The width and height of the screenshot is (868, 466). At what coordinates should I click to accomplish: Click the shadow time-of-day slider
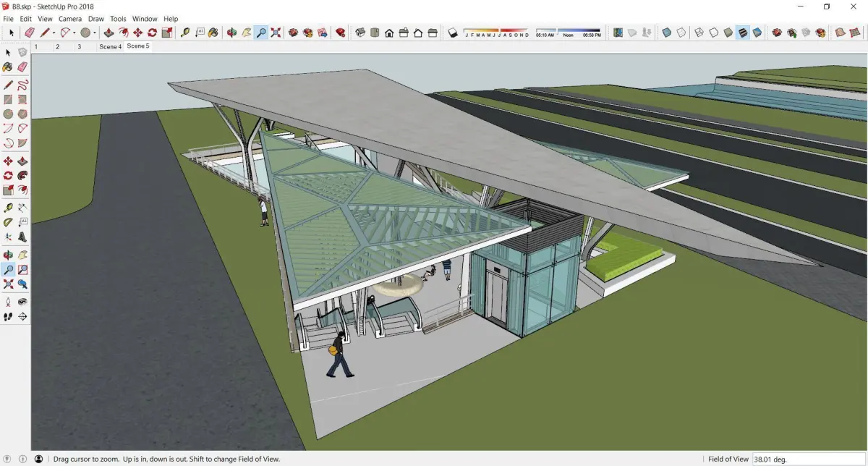pos(568,30)
